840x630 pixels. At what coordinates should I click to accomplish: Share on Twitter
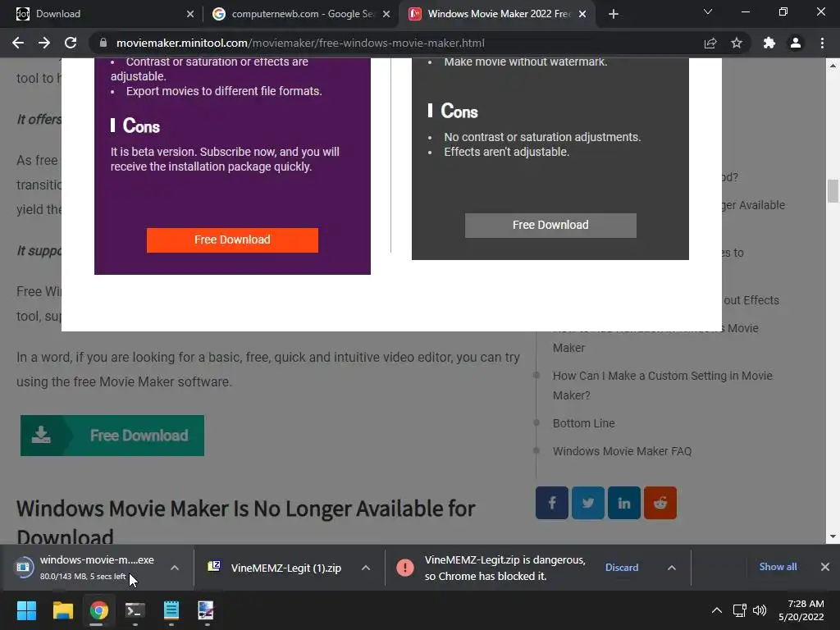coord(587,503)
